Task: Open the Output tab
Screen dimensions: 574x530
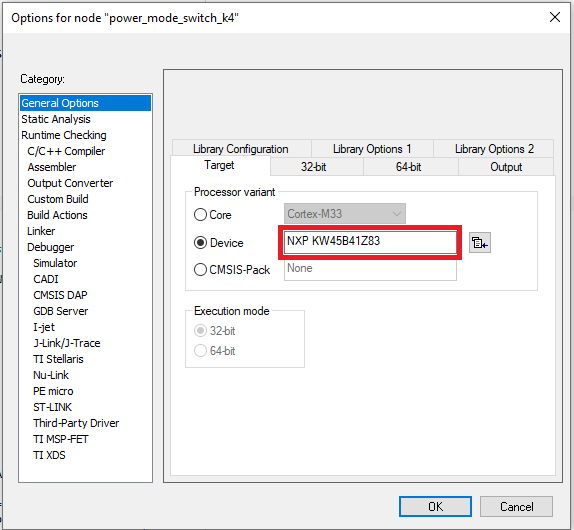Action: pyautogui.click(x=506, y=167)
